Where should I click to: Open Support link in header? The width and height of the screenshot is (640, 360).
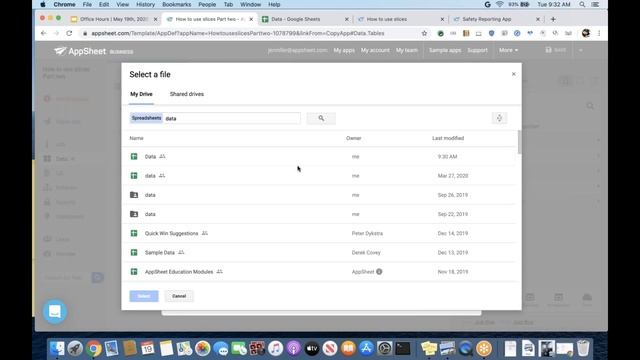point(477,50)
